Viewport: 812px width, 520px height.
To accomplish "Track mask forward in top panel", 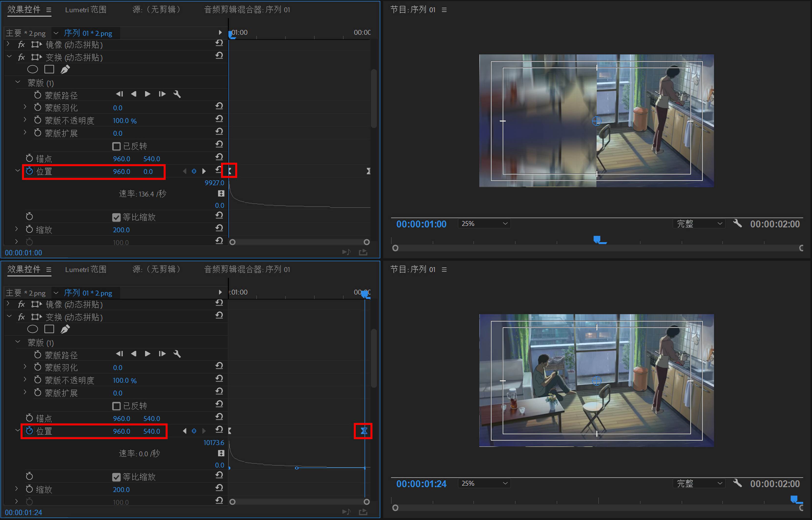I will [x=148, y=94].
